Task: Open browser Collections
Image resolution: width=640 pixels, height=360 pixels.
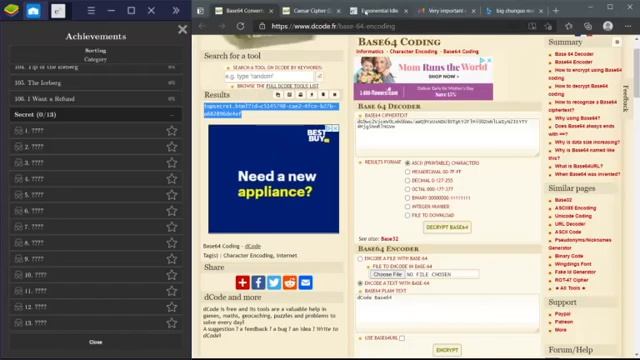Action: pyautogui.click(x=588, y=26)
